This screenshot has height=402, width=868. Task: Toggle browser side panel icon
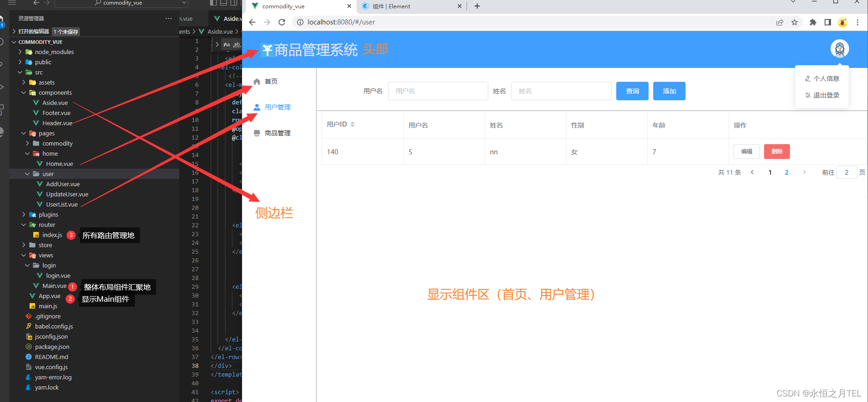coord(828,22)
